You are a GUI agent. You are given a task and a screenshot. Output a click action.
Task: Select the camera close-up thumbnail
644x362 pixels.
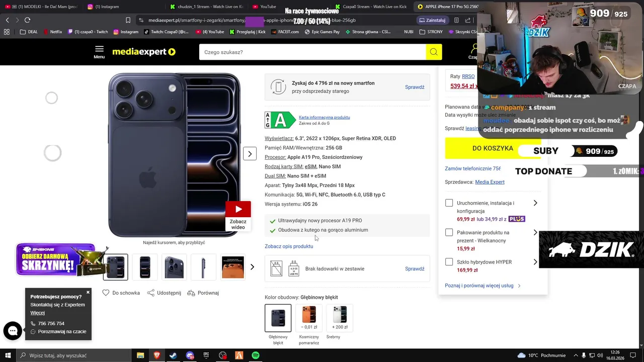click(174, 267)
